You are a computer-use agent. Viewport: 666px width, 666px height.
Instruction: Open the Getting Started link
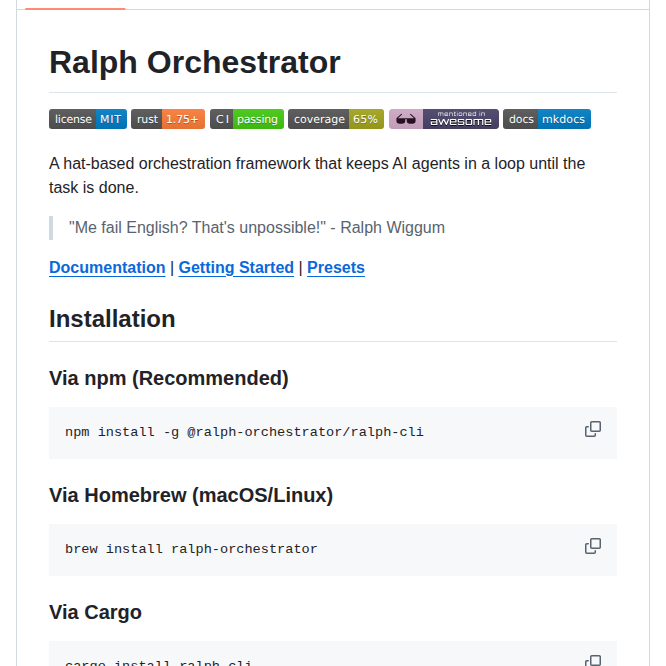tap(236, 268)
